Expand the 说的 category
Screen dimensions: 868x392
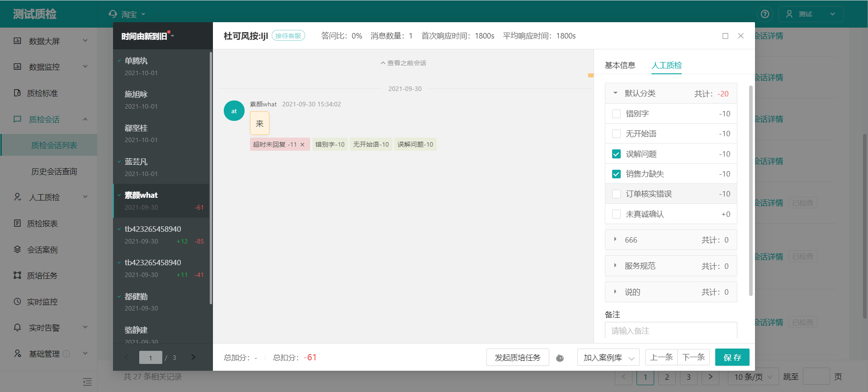[615, 292]
